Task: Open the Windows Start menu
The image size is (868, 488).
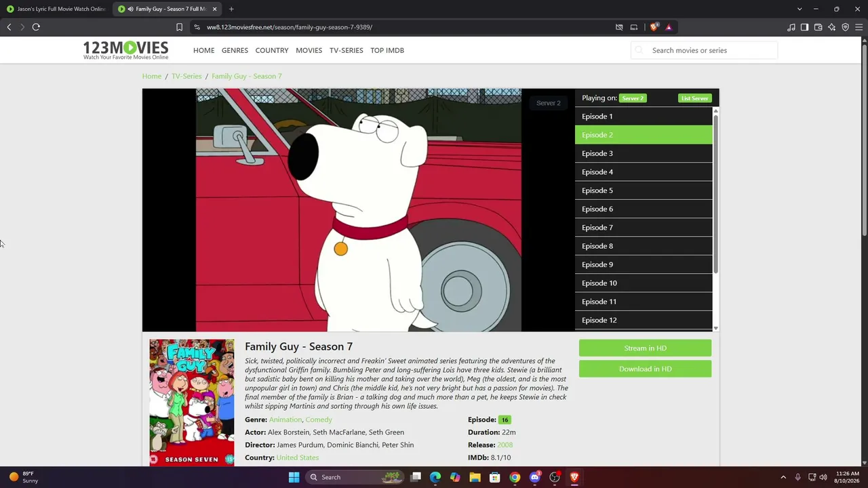Action: point(294,477)
